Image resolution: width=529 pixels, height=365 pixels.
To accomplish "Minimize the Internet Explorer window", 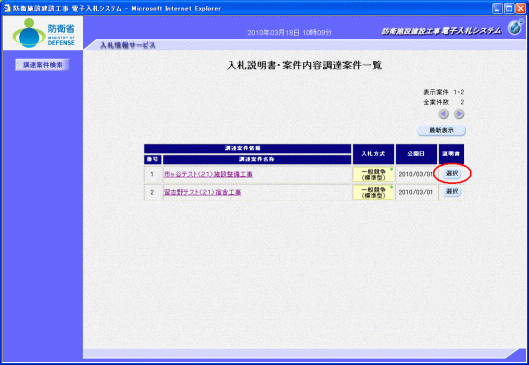I will [x=497, y=8].
